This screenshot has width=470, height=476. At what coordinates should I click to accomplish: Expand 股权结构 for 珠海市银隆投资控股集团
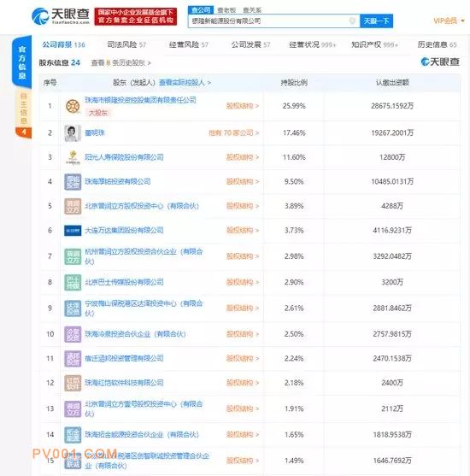click(x=243, y=106)
